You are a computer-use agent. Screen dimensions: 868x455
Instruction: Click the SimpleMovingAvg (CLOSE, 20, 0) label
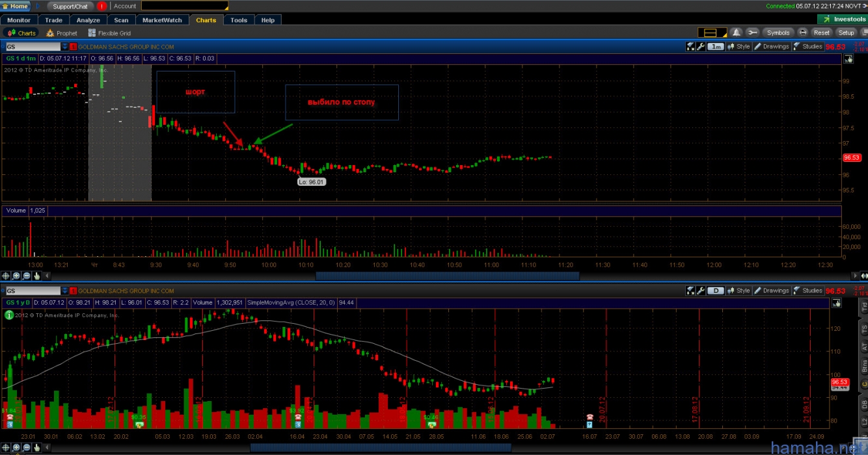click(292, 303)
